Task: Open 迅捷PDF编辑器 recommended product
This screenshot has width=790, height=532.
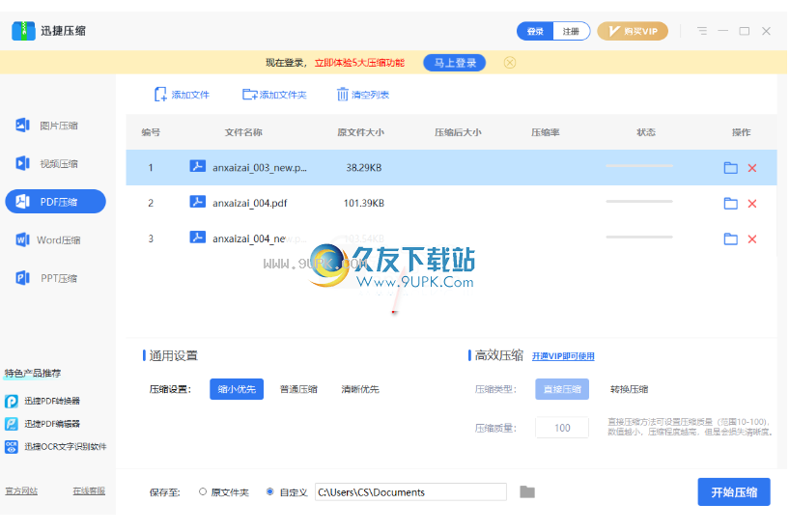Action: 42,424
